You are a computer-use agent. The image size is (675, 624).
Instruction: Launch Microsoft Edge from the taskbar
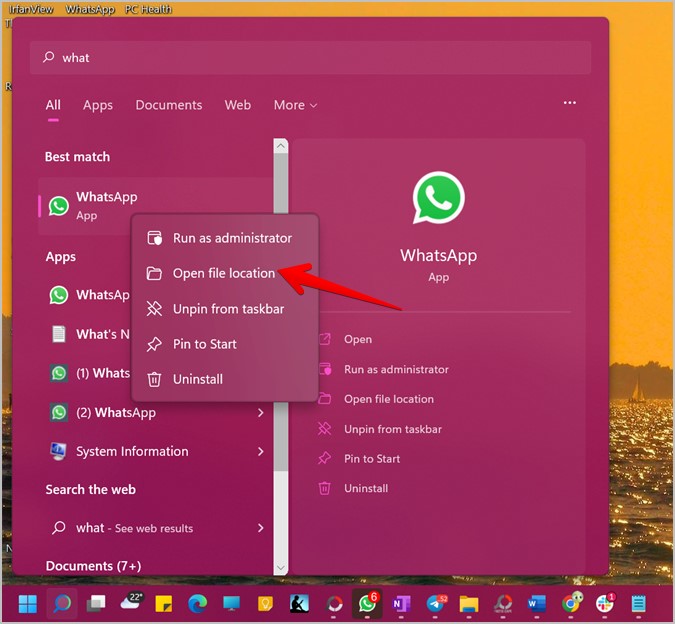(198, 604)
